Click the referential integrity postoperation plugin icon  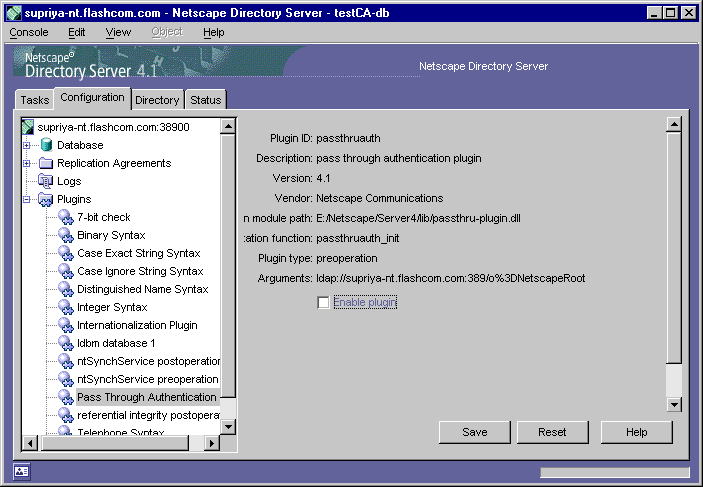point(65,415)
